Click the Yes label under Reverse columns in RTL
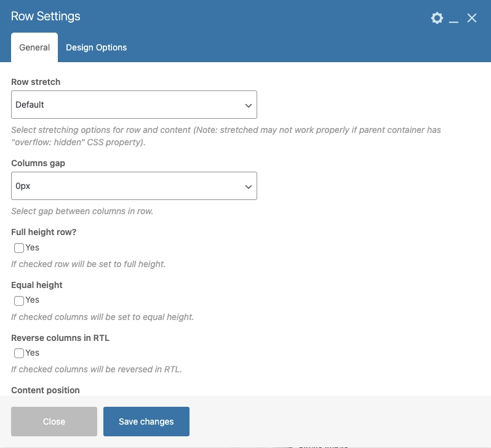The image size is (491, 448). [33, 353]
